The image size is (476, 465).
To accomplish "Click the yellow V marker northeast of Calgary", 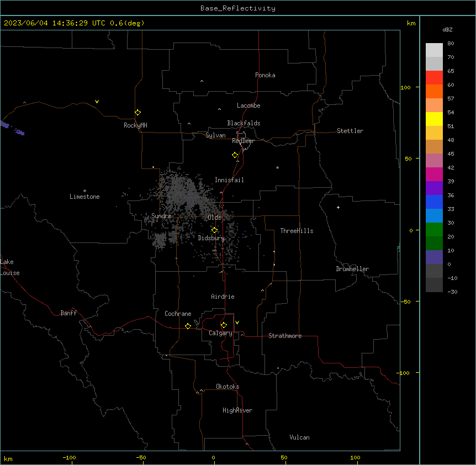I will 237,323.
